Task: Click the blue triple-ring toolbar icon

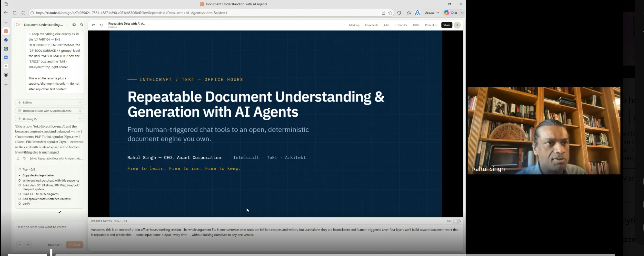Action: (418, 13)
